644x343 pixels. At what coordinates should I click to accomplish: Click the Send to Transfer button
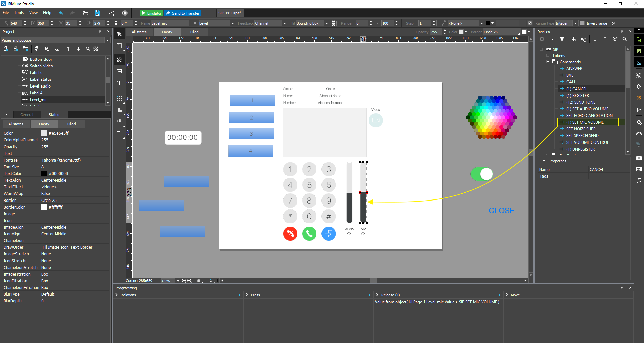point(183,13)
